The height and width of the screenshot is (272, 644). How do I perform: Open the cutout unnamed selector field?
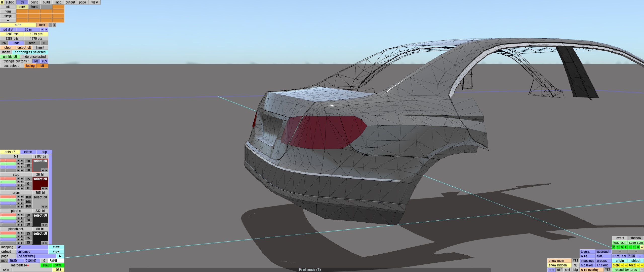tap(32, 252)
